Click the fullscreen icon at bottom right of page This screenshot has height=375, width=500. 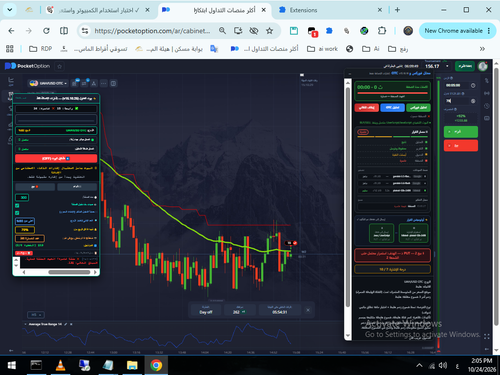[487, 336]
